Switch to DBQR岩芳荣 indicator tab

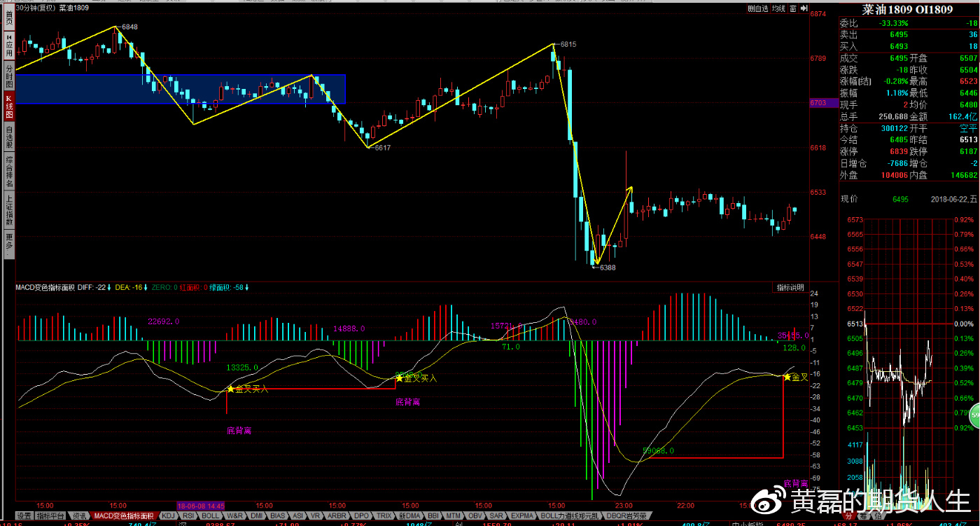point(626,515)
